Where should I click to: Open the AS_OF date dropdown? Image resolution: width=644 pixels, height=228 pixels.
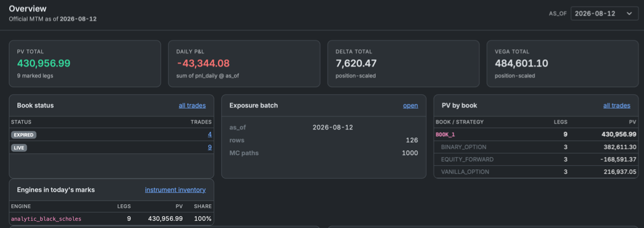click(604, 14)
